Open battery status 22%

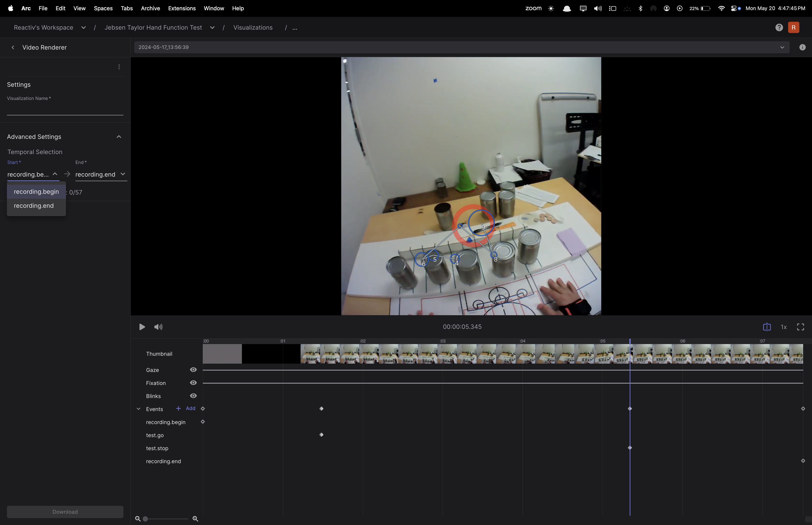[x=700, y=8]
